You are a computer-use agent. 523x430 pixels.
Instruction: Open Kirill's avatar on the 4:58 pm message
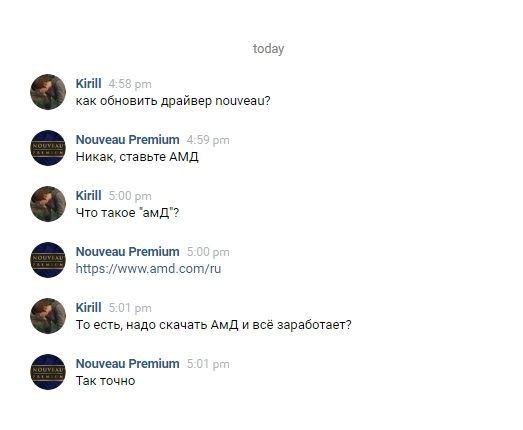click(x=48, y=92)
